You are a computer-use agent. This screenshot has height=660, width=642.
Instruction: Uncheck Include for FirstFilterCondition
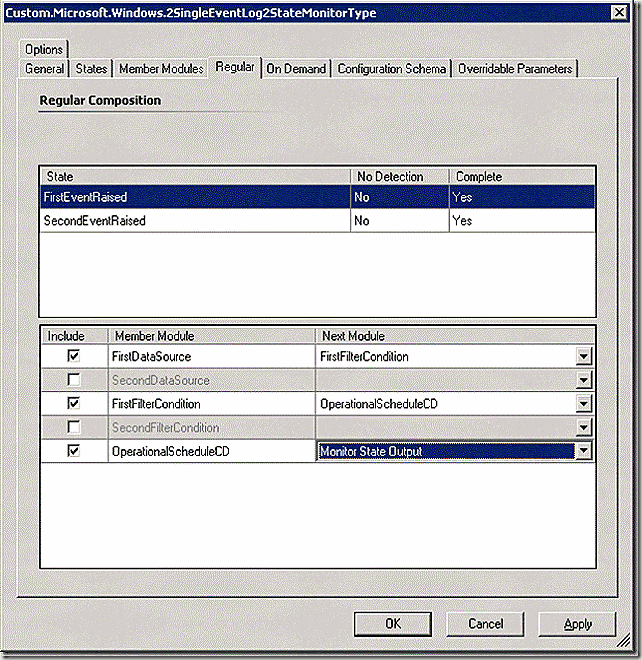[x=74, y=403]
